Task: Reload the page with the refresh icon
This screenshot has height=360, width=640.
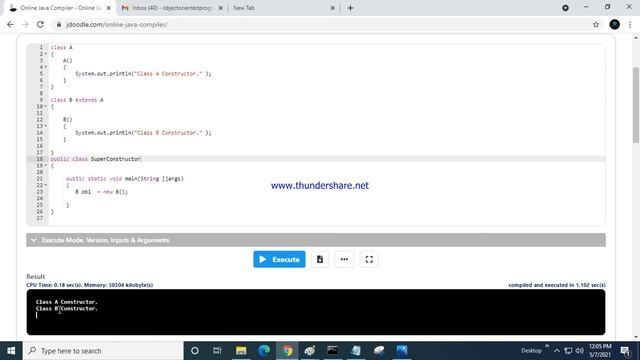Action: tap(40, 24)
